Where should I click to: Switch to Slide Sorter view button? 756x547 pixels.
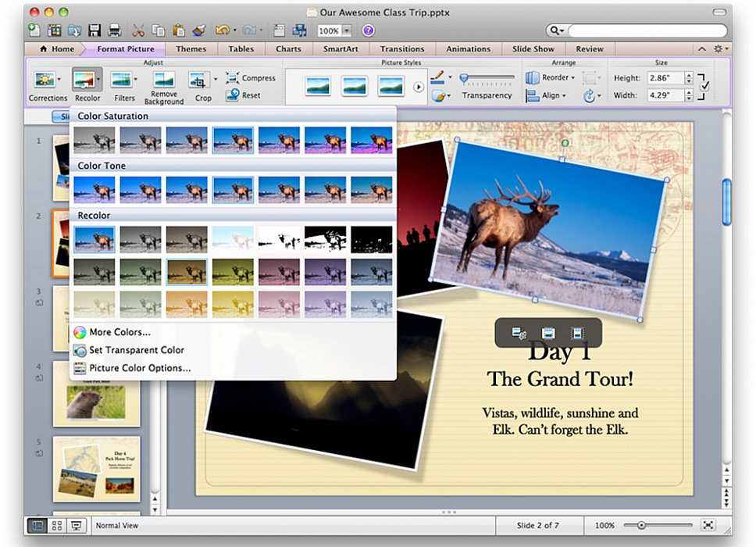pyautogui.click(x=57, y=525)
